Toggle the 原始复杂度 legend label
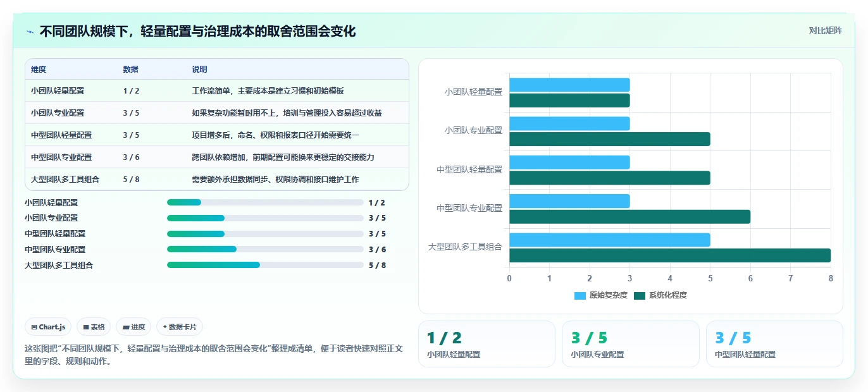Screen dimensions: 868x392 (x=608, y=295)
